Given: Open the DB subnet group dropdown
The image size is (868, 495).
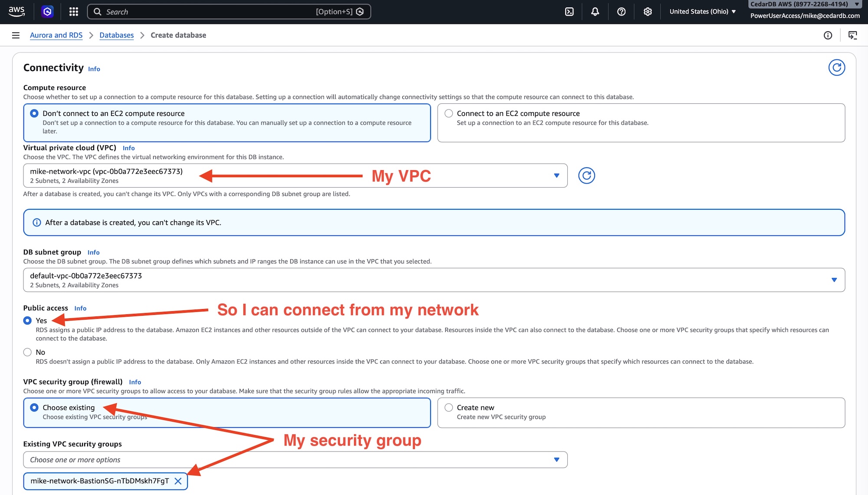Looking at the screenshot, I should tap(834, 280).
